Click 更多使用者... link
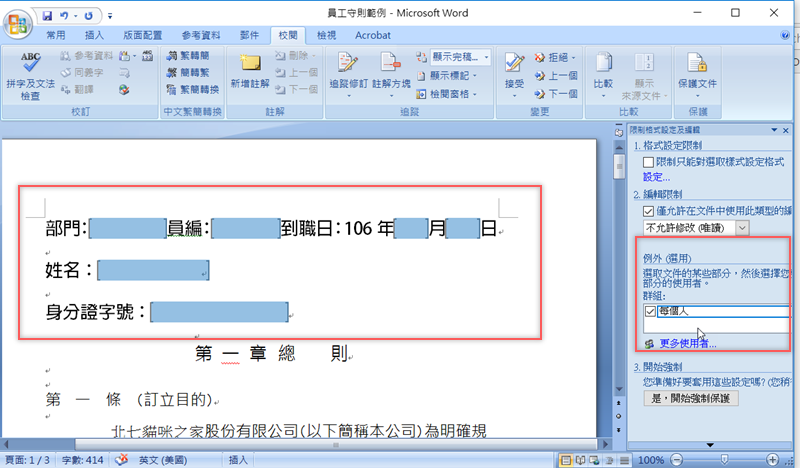The image size is (800, 468). point(688,344)
